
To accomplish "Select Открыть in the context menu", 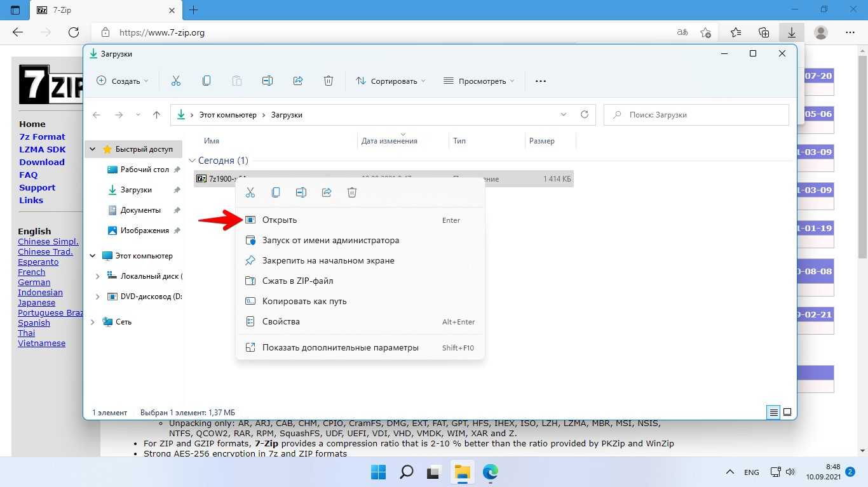I will 280,220.
